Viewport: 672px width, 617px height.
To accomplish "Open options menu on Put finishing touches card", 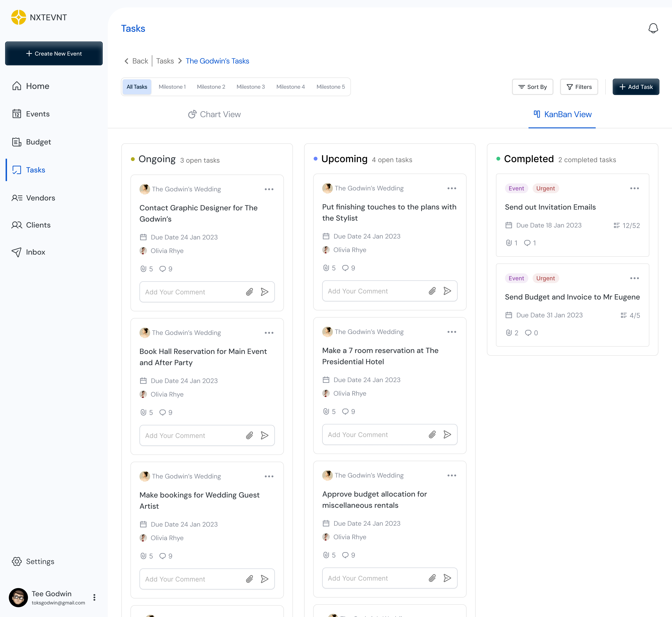I will 452,188.
